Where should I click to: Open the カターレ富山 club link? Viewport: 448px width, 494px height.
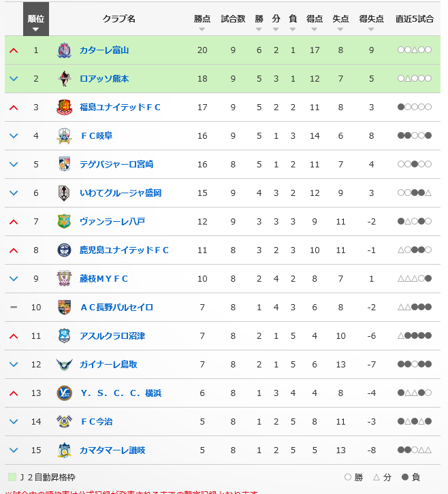(x=104, y=50)
